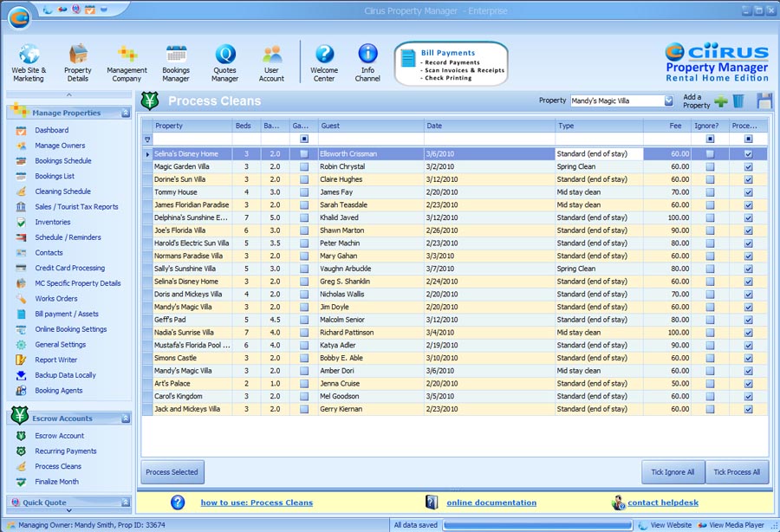This screenshot has width=780, height=532.
Task: Click the quick access toolbar dropdown arrow
Action: pyautogui.click(x=104, y=9)
